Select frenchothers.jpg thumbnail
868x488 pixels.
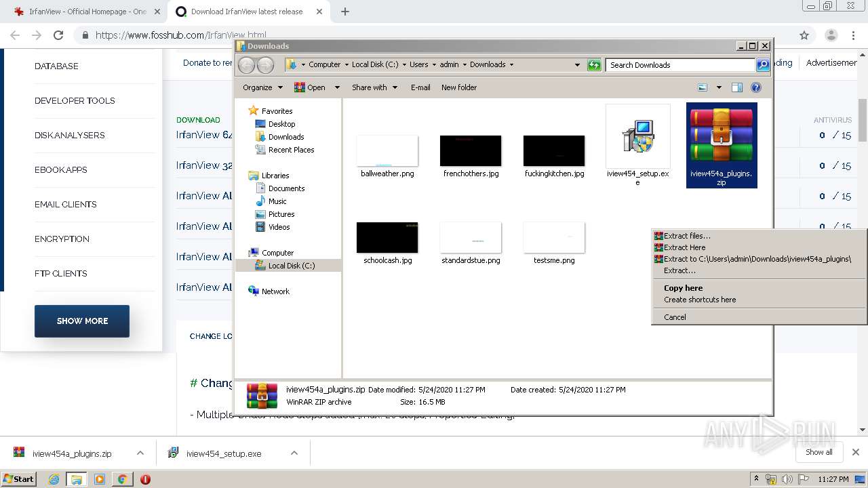(471, 150)
